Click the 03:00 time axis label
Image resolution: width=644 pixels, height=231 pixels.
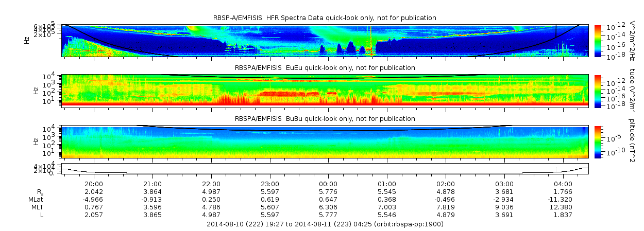[504, 184]
